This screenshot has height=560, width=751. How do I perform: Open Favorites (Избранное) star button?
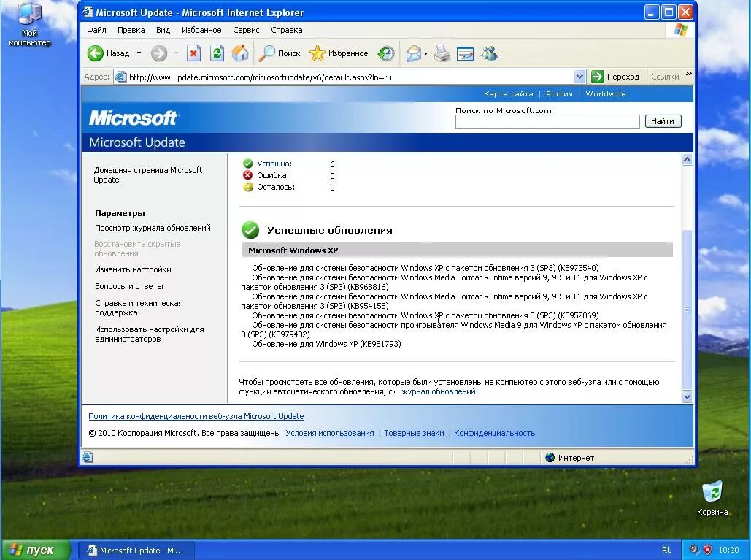[339, 53]
